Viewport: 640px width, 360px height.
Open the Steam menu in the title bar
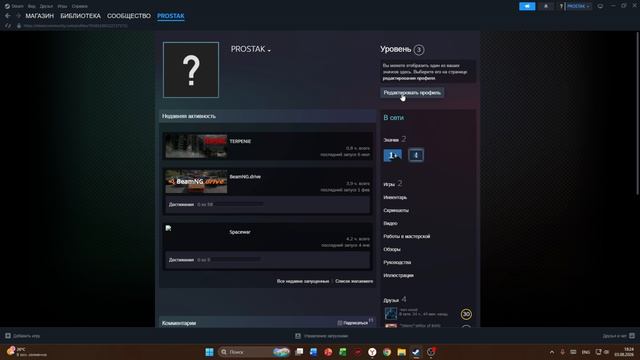point(18,6)
